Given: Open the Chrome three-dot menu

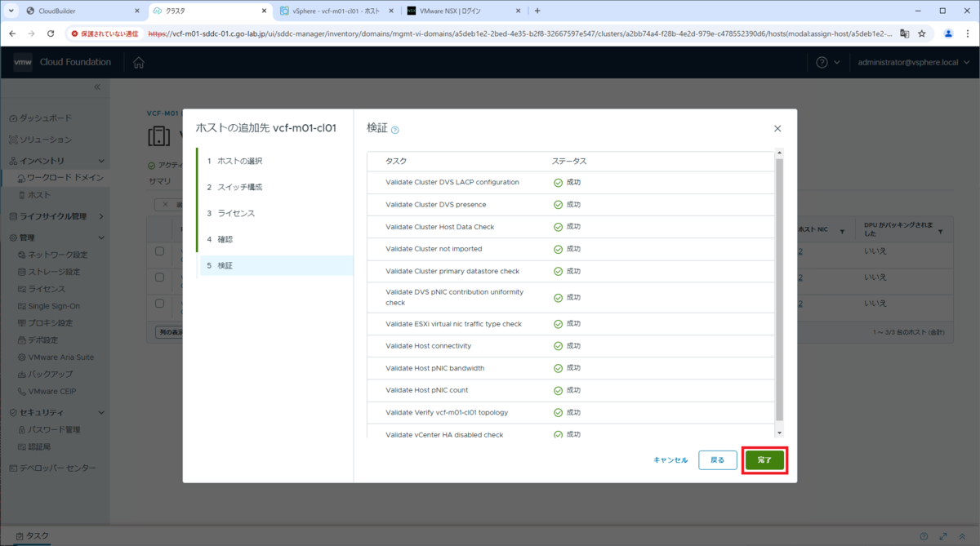Looking at the screenshot, I should tap(968, 33).
